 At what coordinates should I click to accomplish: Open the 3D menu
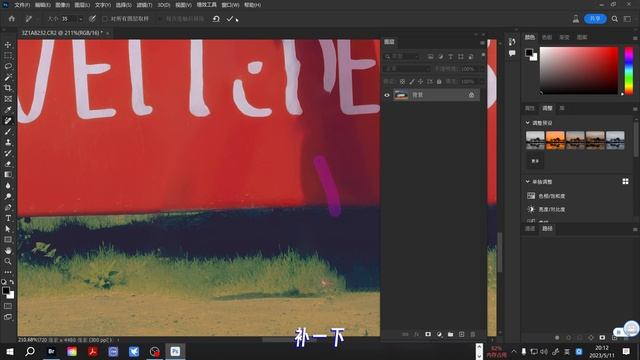(x=164, y=5)
